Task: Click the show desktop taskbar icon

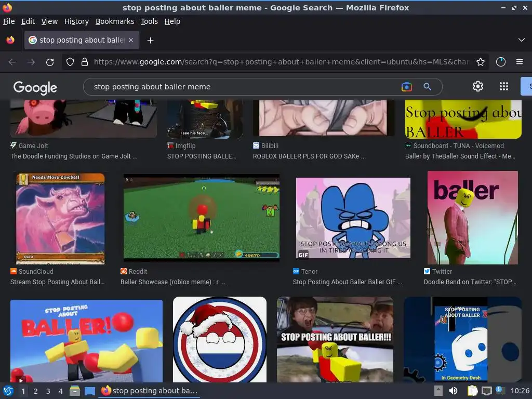Action: (x=89, y=391)
